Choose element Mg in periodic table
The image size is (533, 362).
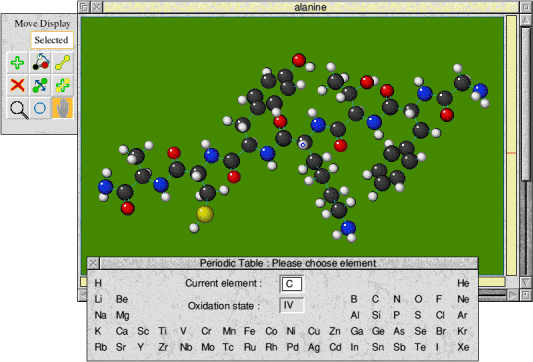pos(122,315)
